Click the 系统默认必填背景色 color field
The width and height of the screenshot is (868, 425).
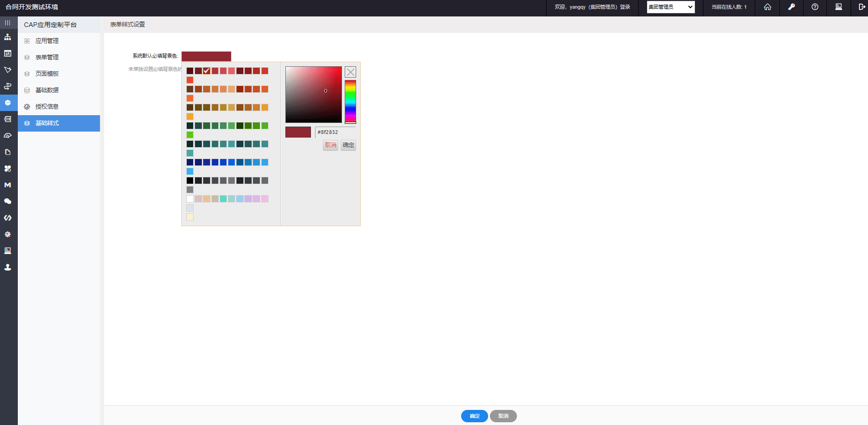(206, 56)
